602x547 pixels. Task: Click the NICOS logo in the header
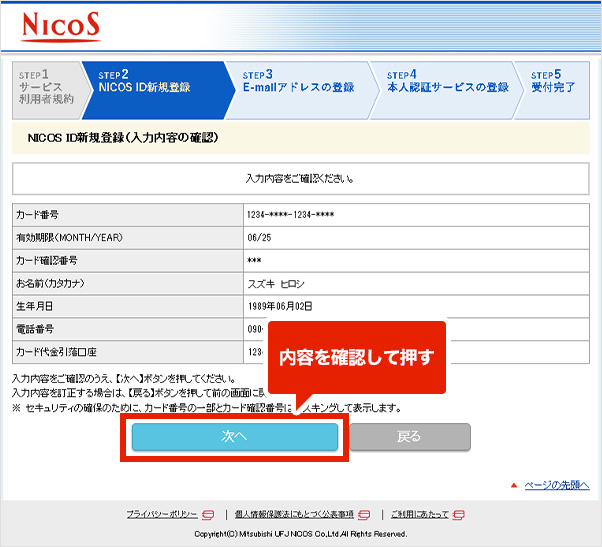coord(62,26)
